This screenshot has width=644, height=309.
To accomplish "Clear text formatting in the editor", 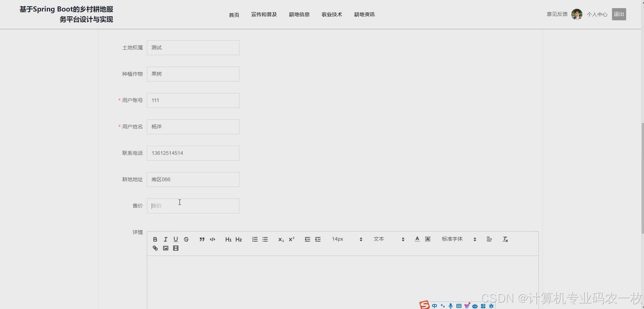I will [505, 239].
